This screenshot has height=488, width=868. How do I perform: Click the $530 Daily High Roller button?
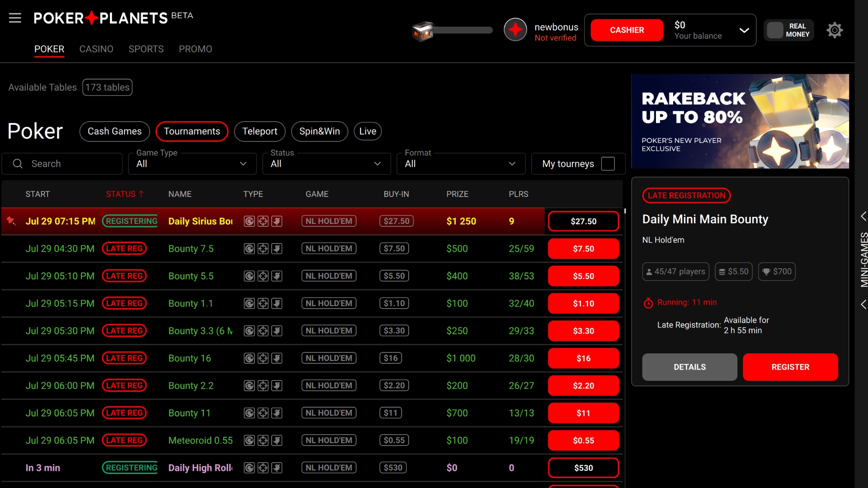[583, 468]
